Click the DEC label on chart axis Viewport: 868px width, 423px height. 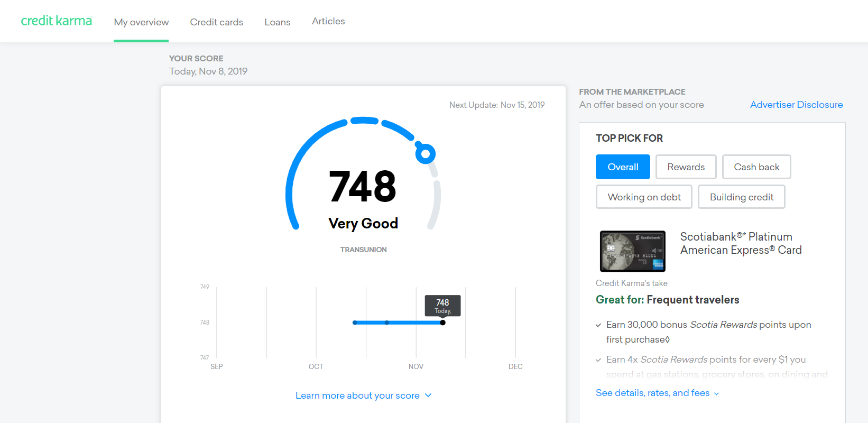pos(515,366)
